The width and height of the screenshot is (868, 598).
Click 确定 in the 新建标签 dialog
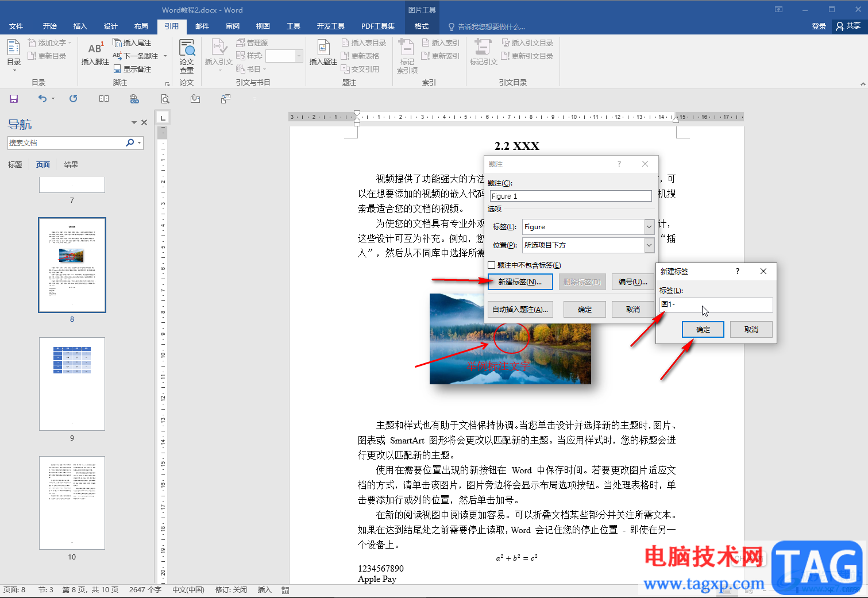703,330
